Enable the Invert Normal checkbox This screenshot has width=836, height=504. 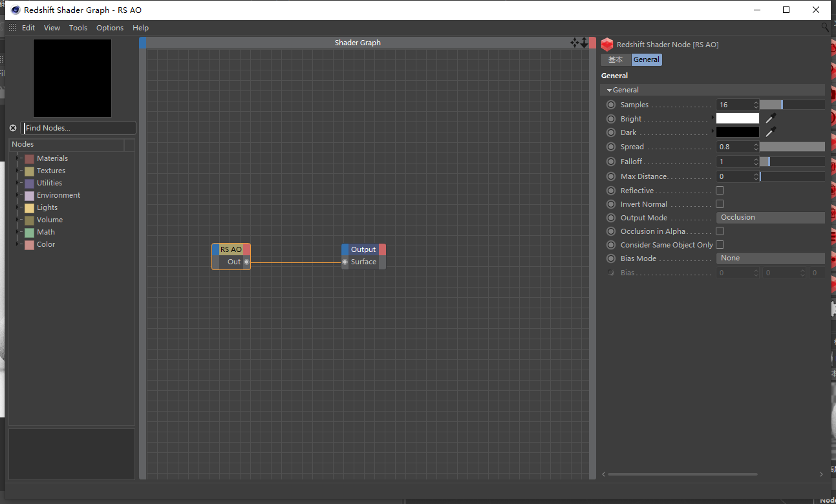pos(720,204)
